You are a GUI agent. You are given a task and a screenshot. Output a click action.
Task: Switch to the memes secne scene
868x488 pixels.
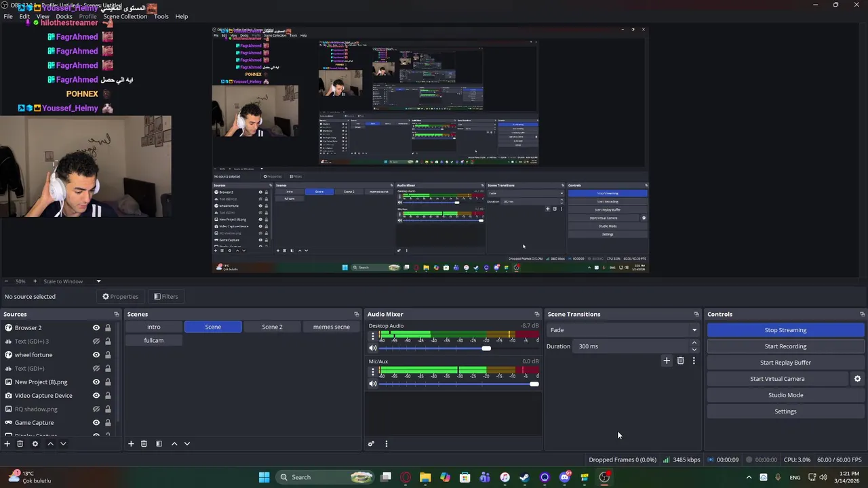(332, 327)
